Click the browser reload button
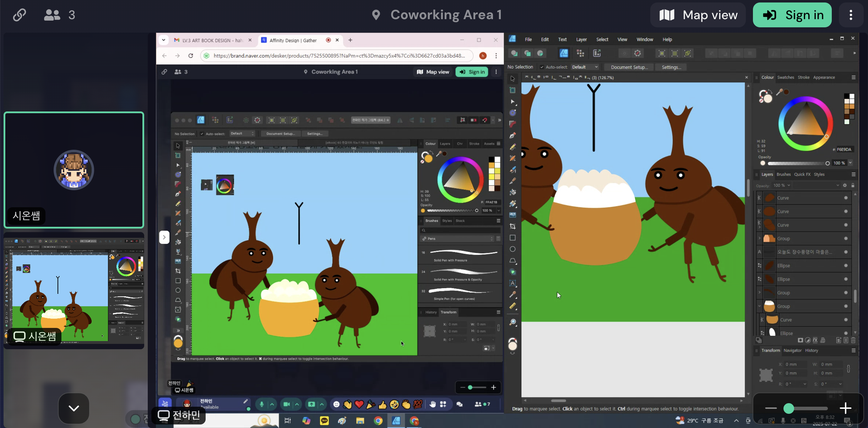This screenshot has width=868, height=428. click(x=191, y=56)
